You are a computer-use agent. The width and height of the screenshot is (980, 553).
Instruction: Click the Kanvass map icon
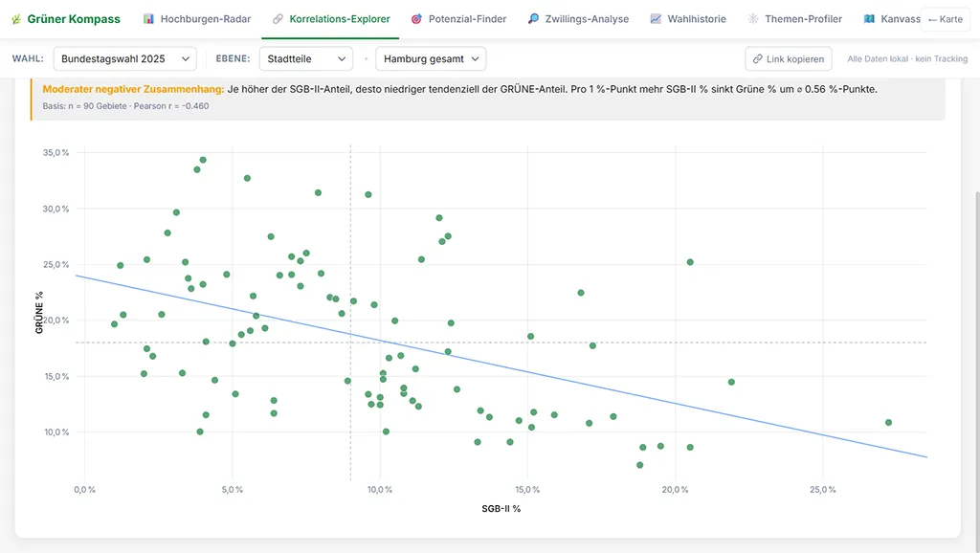(x=869, y=19)
